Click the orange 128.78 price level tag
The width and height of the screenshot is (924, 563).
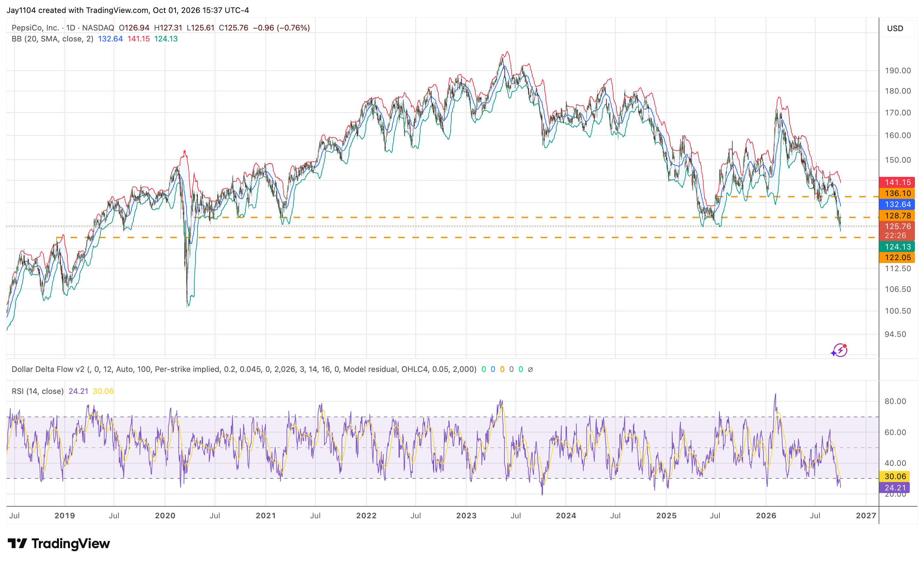(x=897, y=216)
